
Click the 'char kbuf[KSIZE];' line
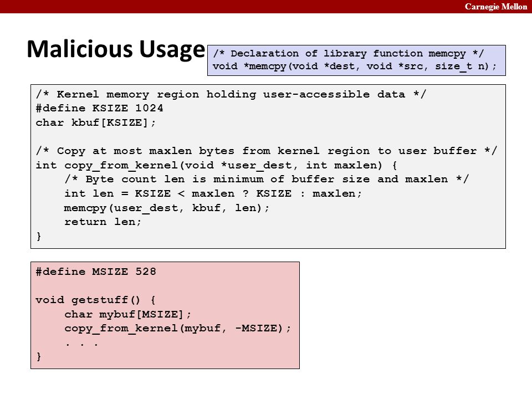tap(96, 122)
